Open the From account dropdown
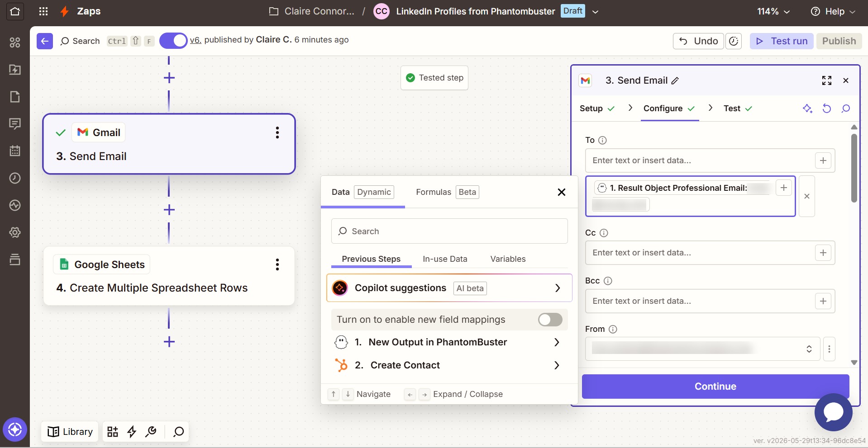Image resolution: width=868 pixels, height=448 pixels. coord(702,349)
